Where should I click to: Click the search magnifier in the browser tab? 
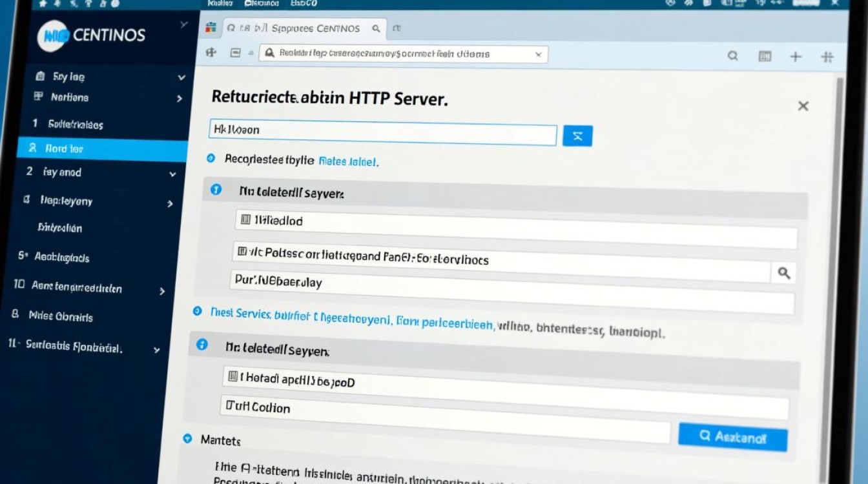pyautogui.click(x=375, y=28)
